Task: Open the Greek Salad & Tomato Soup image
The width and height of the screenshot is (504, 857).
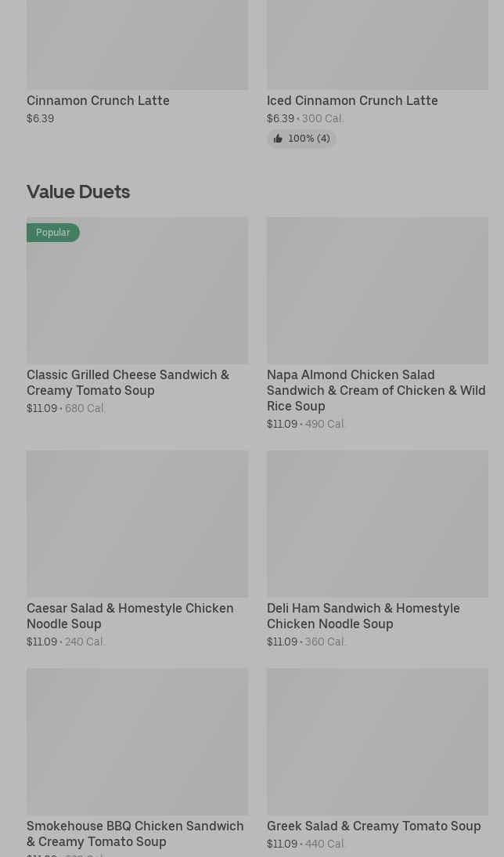Action: point(377,741)
